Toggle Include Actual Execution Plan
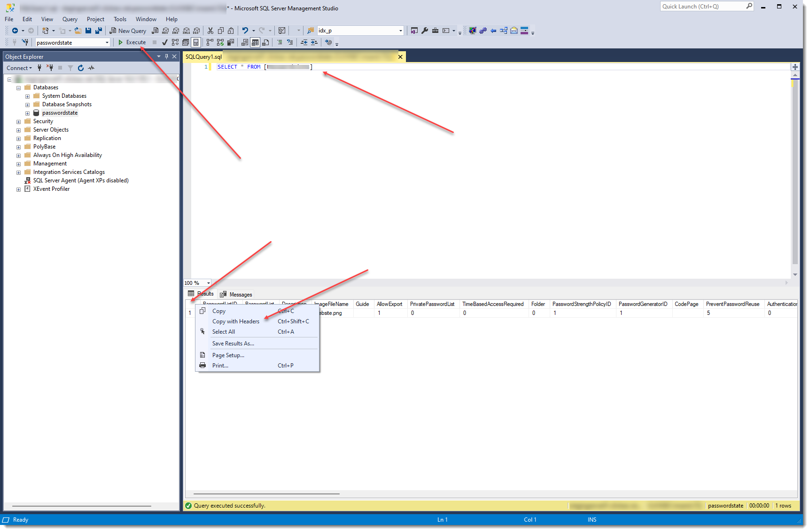This screenshot has width=810, height=532. coord(210,42)
